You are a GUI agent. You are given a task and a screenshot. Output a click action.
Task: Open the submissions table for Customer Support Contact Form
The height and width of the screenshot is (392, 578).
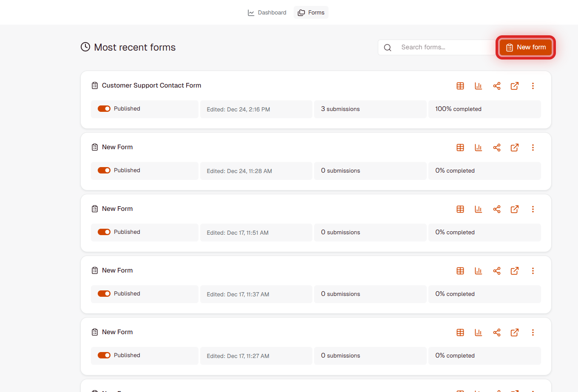click(x=460, y=86)
